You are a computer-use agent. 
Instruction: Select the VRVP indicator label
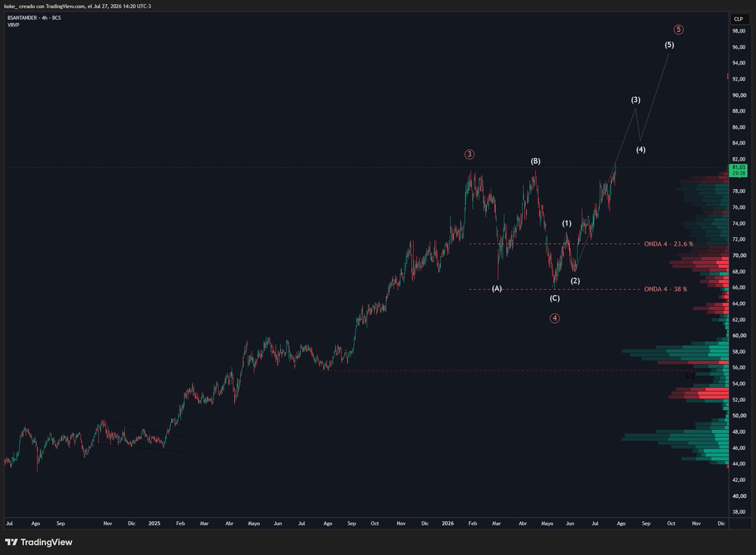tap(12, 25)
